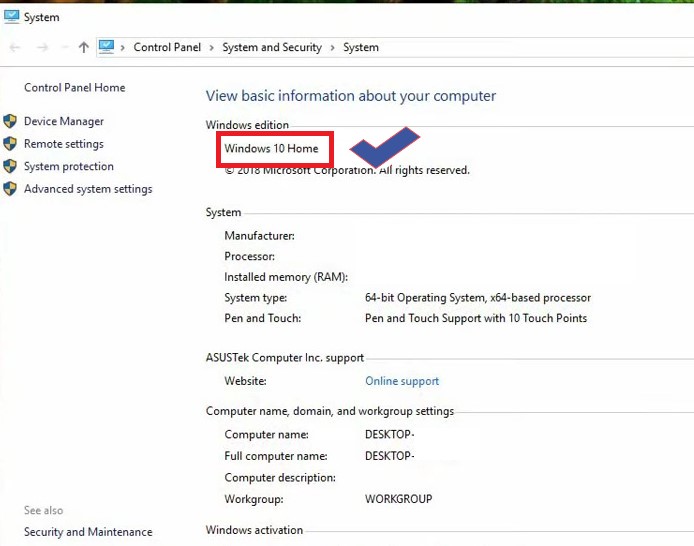The image size is (694, 546).
Task: Click the WORKGROUP value
Action: coord(398,499)
